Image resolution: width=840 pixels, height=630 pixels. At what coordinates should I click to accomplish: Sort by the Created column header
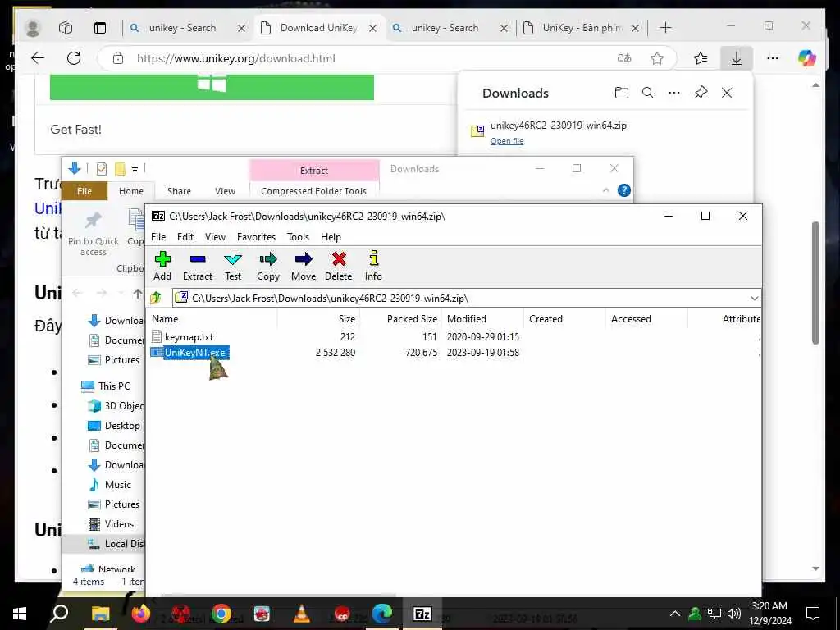(564, 319)
